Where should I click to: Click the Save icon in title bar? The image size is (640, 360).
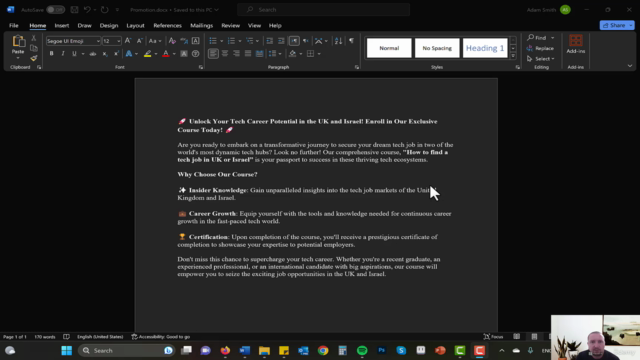pyautogui.click(x=74, y=9)
